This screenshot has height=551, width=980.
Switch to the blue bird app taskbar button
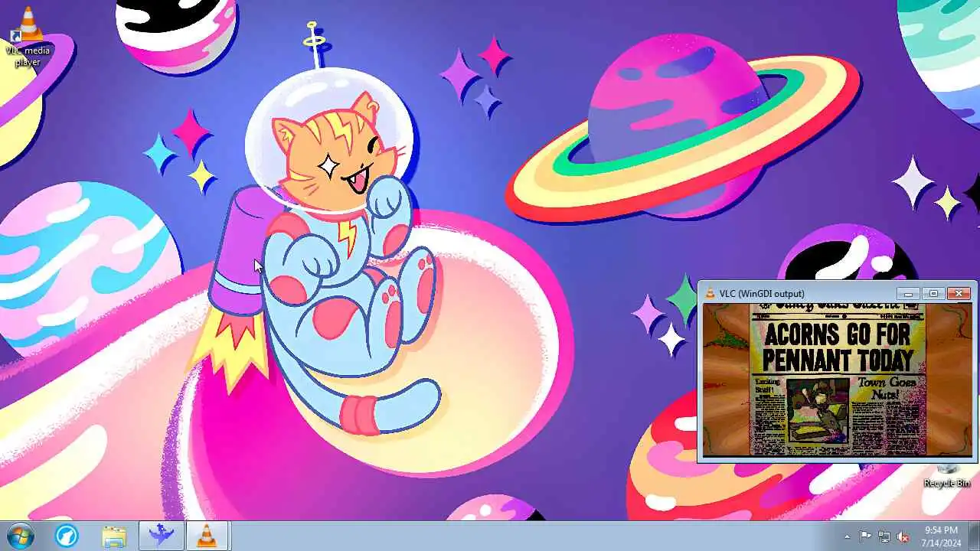[x=162, y=536]
